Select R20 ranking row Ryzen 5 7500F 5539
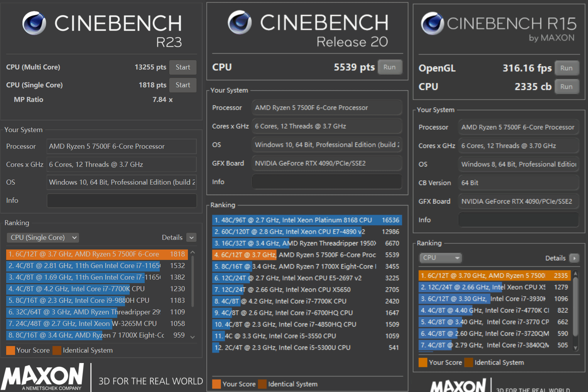Image resolution: width=588 pixels, height=392 pixels. [x=307, y=255]
